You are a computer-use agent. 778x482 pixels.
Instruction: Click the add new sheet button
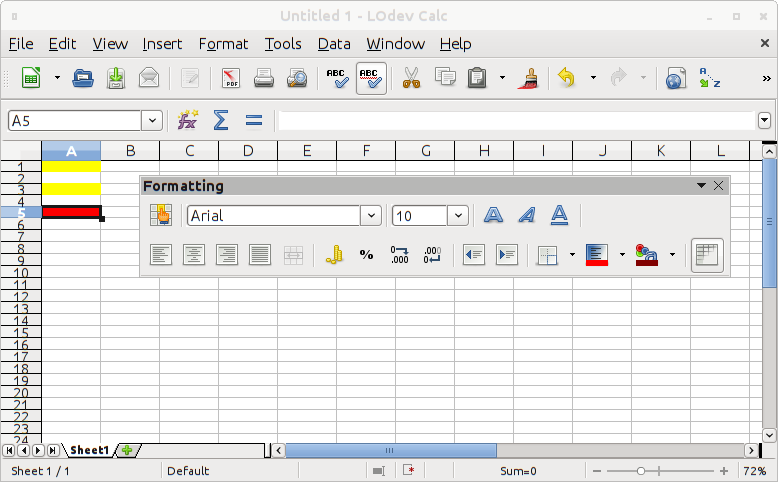pos(126,451)
